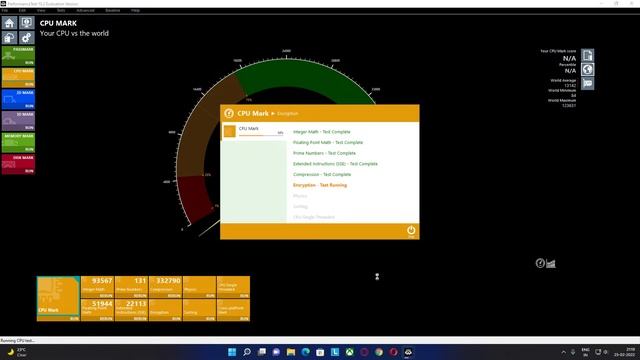The width and height of the screenshot is (640, 360).
Task: Open the View menu
Action: [x=41, y=10]
